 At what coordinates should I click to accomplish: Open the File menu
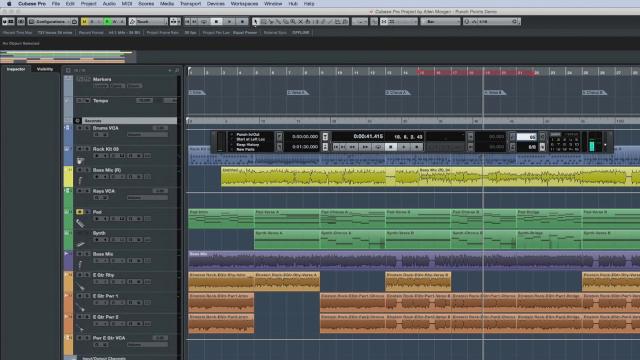pyautogui.click(x=56, y=4)
